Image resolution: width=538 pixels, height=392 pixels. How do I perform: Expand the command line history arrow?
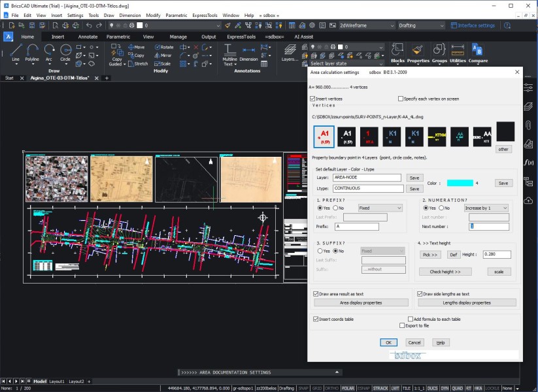tap(337, 372)
